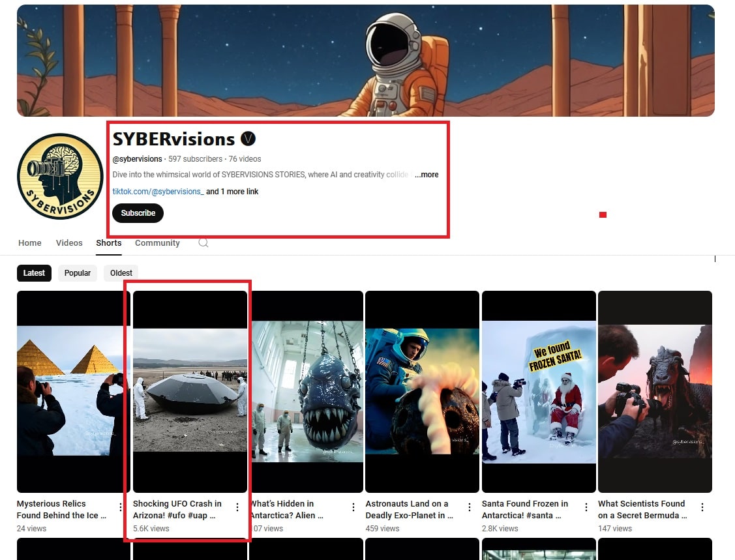Play the crashed UFO short thumbnail
The image size is (735, 560).
coord(190,392)
